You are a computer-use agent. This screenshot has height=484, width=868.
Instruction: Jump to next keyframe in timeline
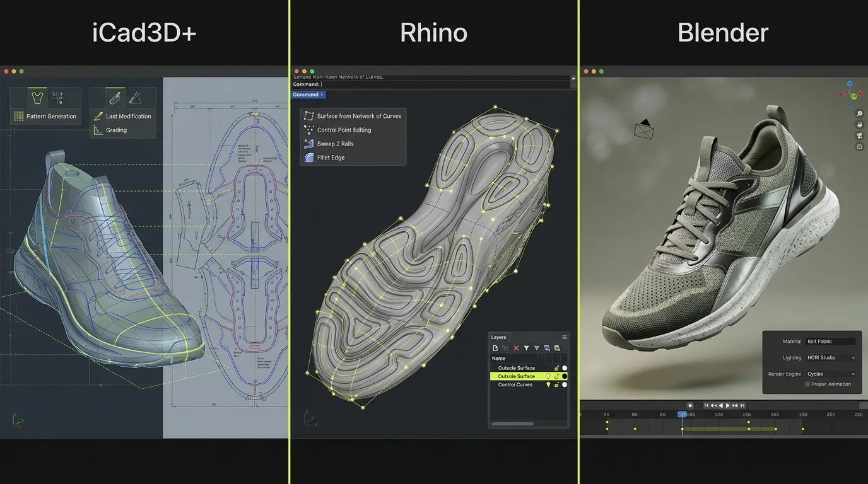(735, 405)
